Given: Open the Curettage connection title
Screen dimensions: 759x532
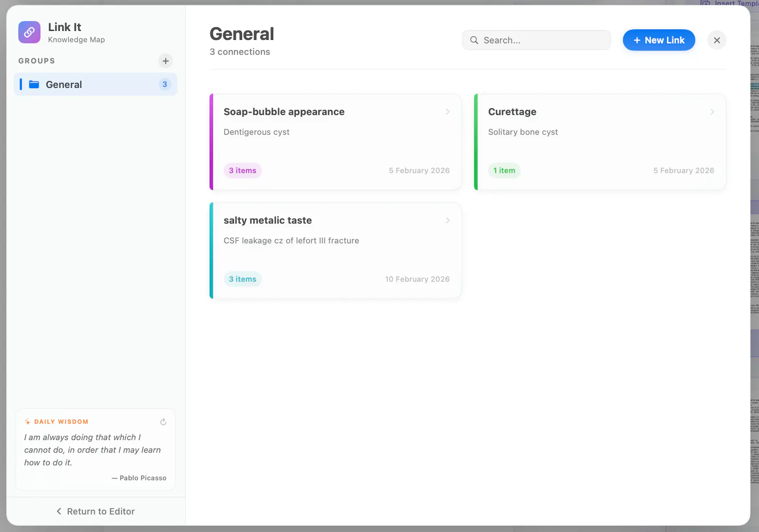Looking at the screenshot, I should [x=512, y=112].
